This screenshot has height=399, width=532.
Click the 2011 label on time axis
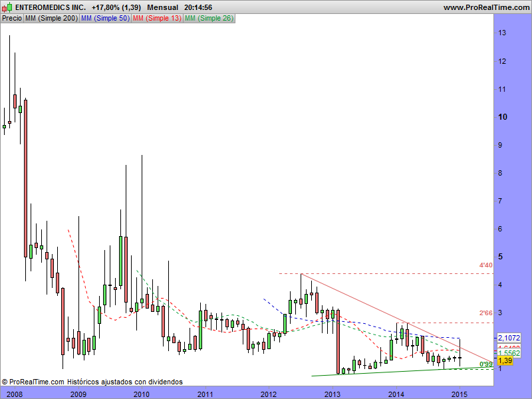click(205, 394)
